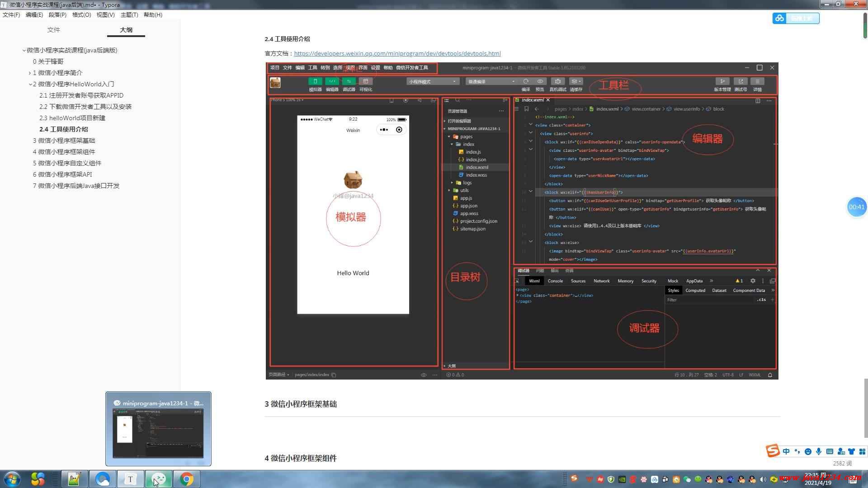This screenshot has height=488, width=868.
Task: Toggle Sogou voice input microphone
Action: pyautogui.click(x=819, y=451)
